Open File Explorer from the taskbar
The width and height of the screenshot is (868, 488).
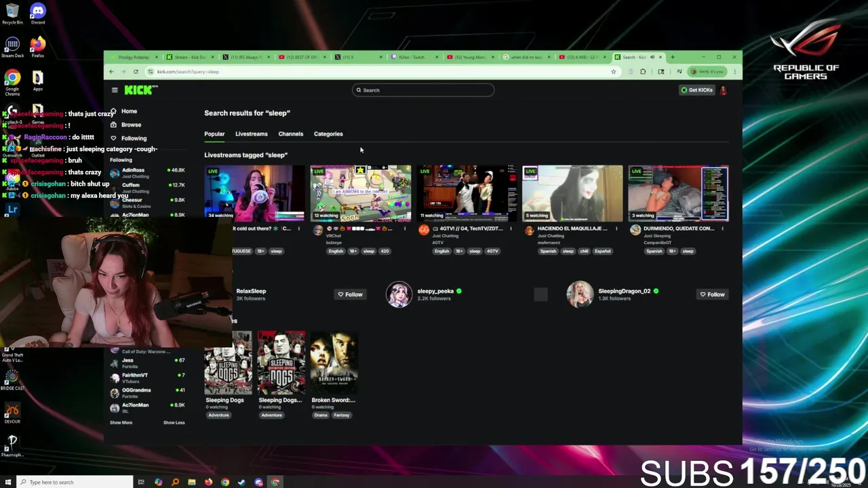(192, 482)
